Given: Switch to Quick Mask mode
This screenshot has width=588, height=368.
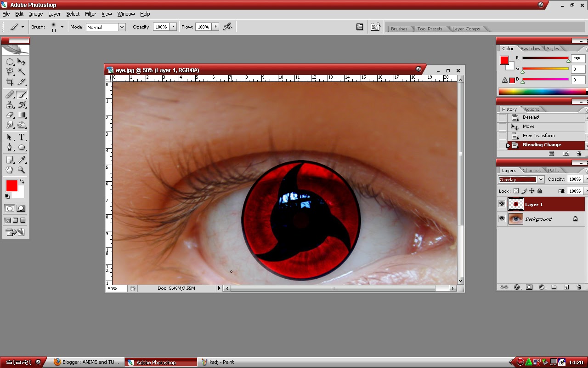Looking at the screenshot, I should click(x=21, y=208).
